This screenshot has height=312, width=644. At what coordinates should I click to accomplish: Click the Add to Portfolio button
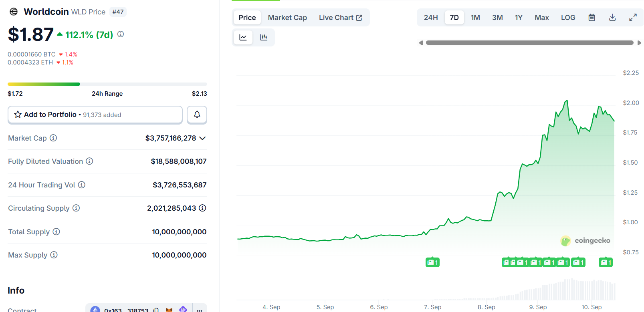click(95, 115)
